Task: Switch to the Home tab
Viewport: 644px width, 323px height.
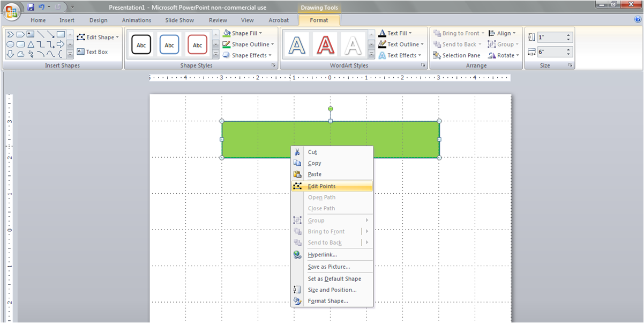Action: (x=38, y=20)
